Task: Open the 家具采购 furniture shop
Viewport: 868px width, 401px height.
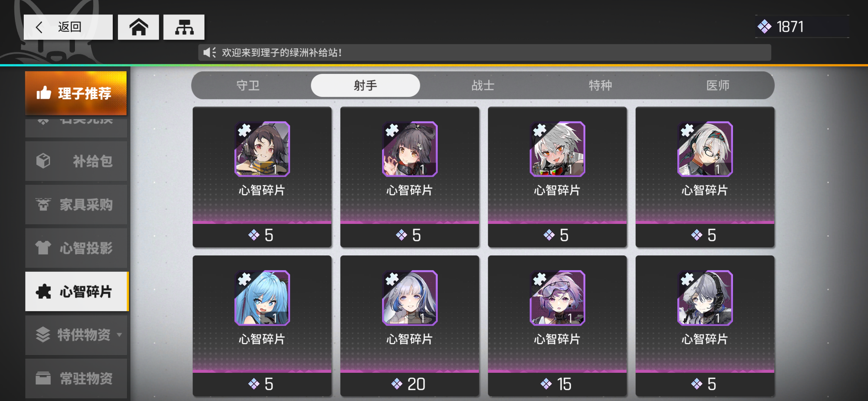Action: 76,205
